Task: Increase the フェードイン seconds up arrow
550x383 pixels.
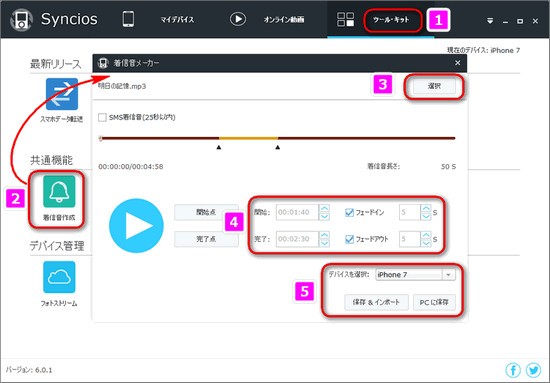Action: (426, 208)
